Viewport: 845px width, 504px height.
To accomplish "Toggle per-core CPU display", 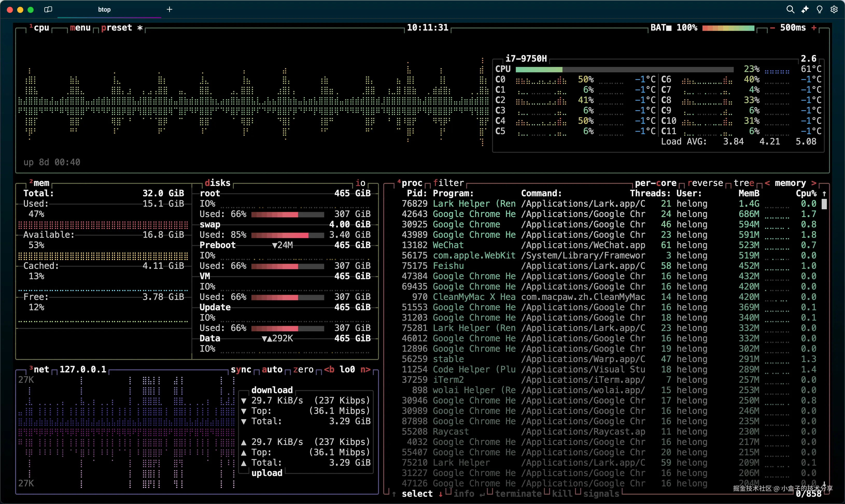I will (x=655, y=183).
